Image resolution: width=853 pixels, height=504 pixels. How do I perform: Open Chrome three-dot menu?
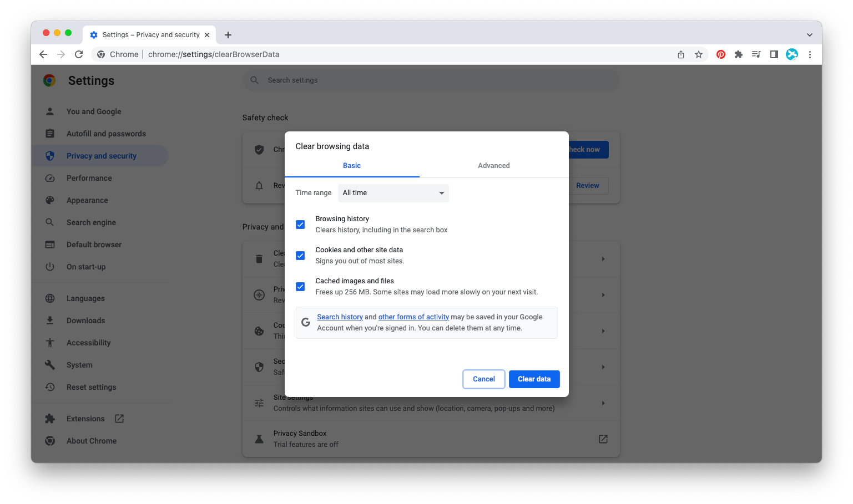810,54
